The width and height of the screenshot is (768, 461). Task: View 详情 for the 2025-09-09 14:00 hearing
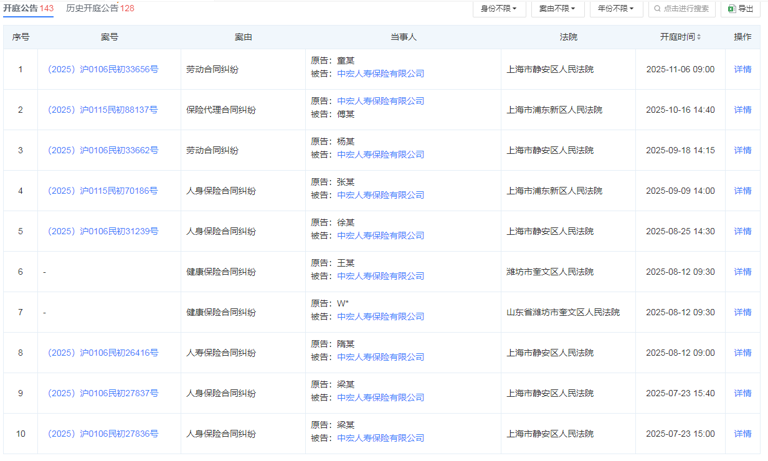point(743,191)
